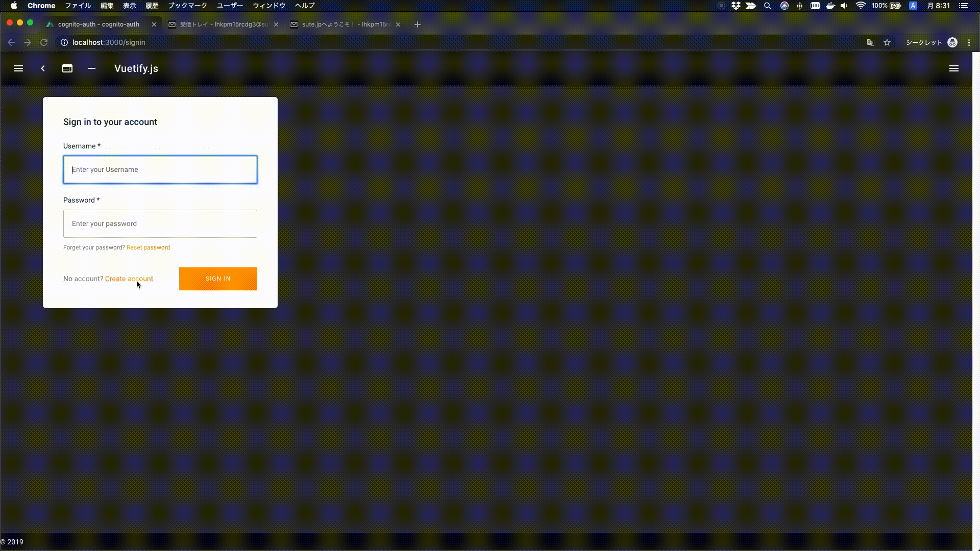Click the Create account link
The width and height of the screenshot is (980, 551).
(x=129, y=279)
